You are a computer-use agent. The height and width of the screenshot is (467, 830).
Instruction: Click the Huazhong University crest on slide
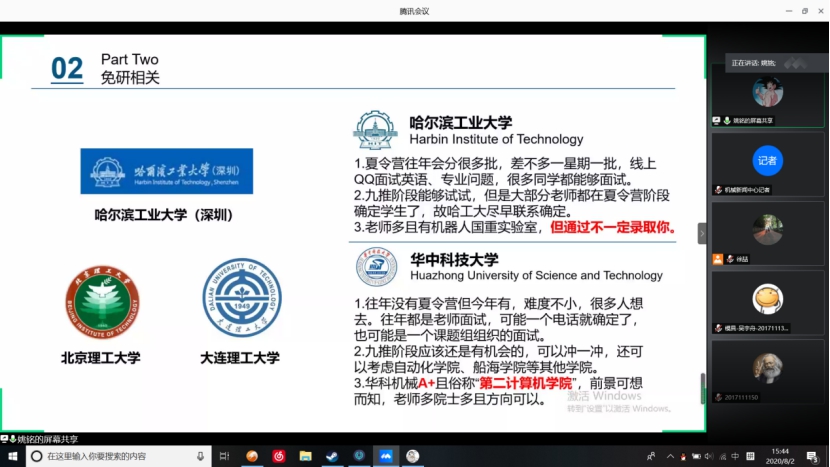pyautogui.click(x=376, y=267)
